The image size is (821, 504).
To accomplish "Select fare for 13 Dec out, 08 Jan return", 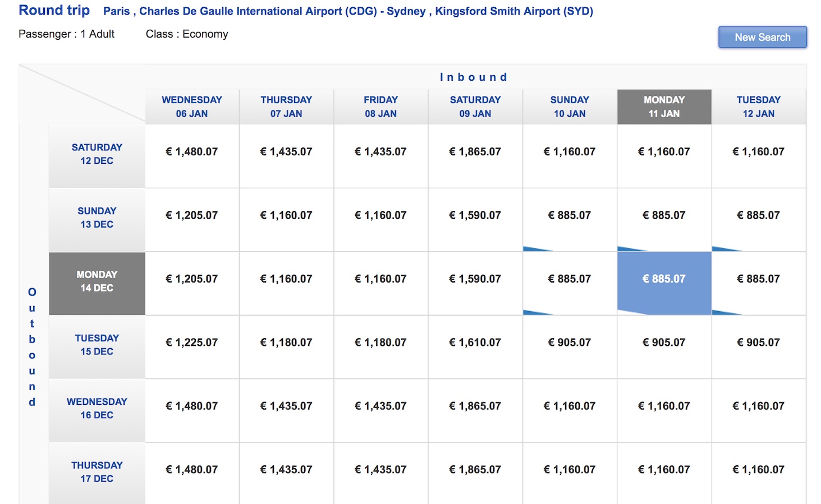I will point(380,220).
